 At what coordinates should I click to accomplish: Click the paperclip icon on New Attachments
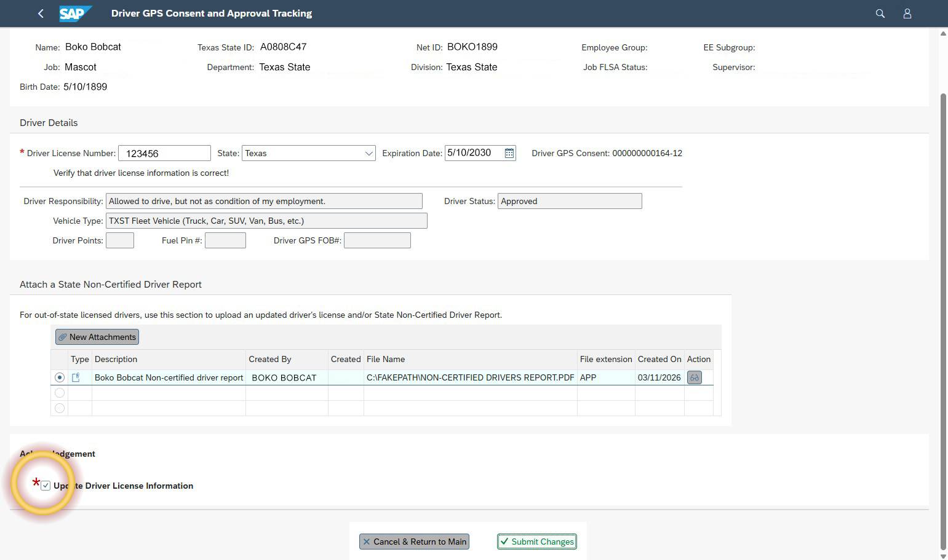(x=62, y=337)
